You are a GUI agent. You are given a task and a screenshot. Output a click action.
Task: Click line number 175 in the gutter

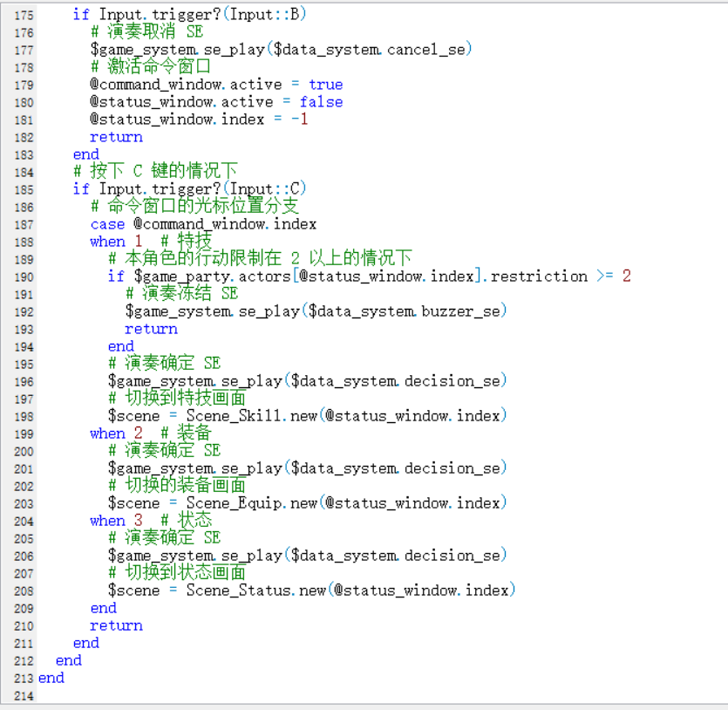pyautogui.click(x=24, y=16)
